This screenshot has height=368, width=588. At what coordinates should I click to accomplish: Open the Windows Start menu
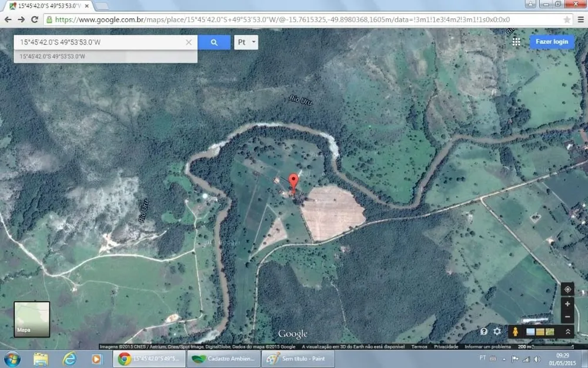[x=12, y=359]
